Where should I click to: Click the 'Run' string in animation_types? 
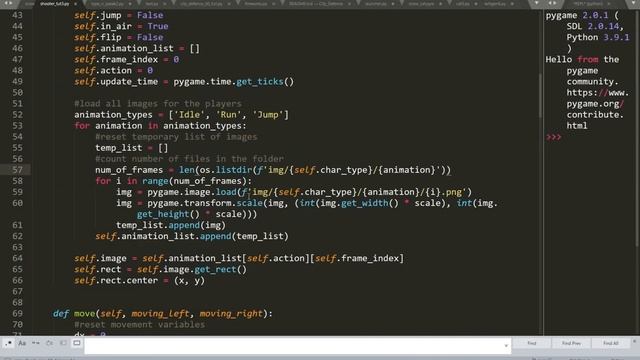(228, 115)
